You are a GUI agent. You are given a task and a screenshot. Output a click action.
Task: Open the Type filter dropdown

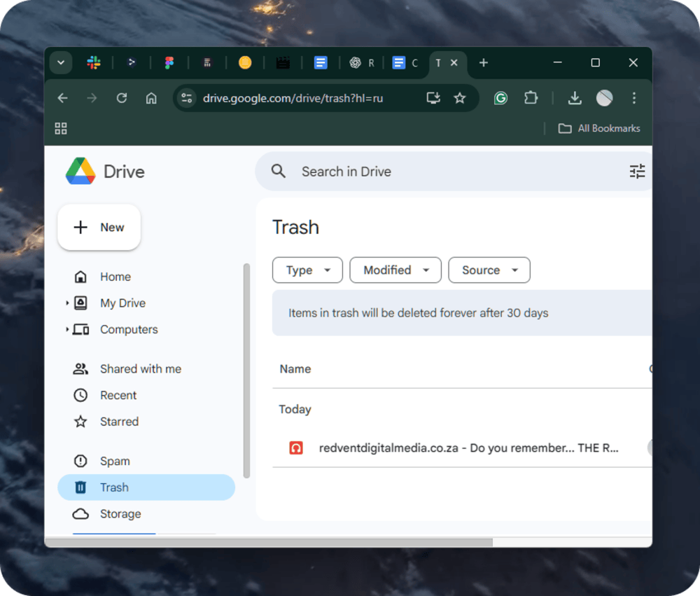(307, 270)
